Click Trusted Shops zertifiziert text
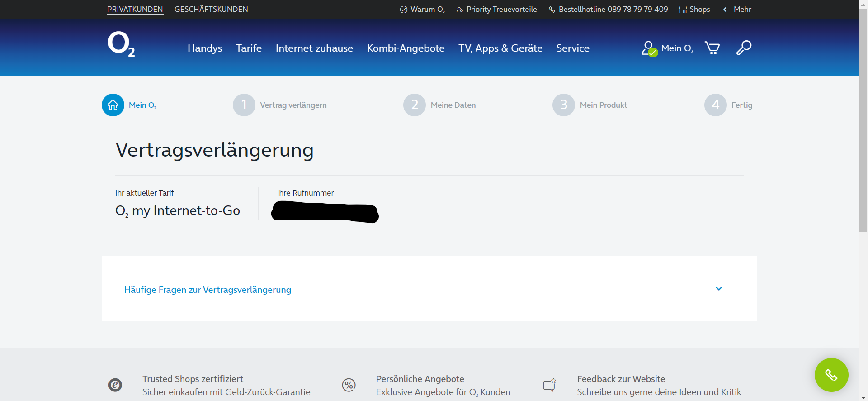 [193, 379]
